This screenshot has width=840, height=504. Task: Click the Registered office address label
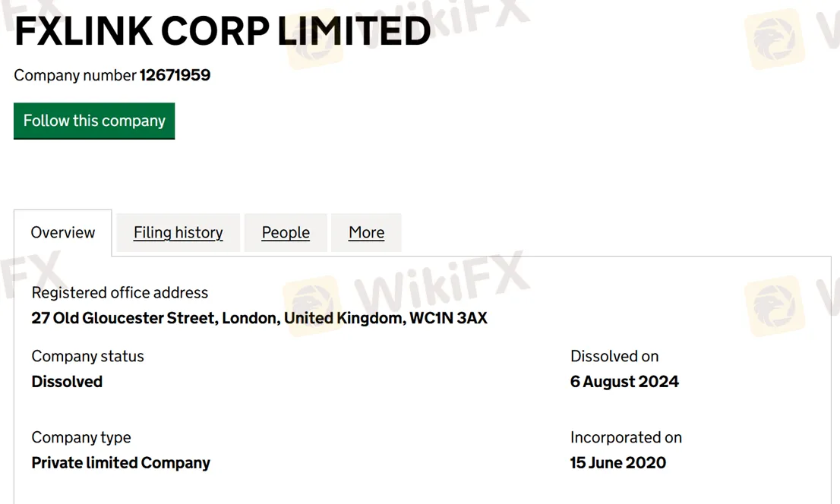point(119,292)
